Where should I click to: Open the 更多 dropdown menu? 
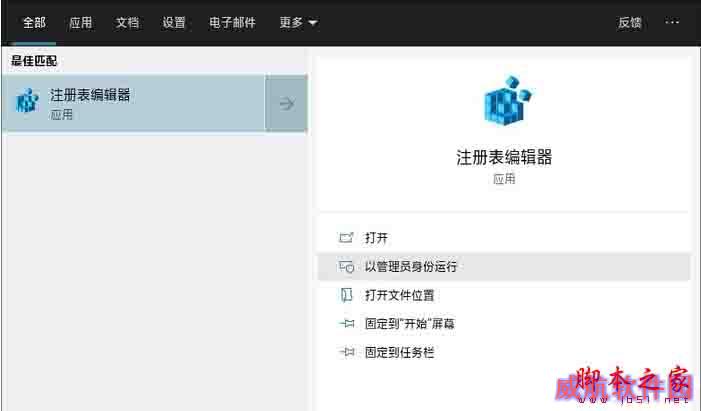(298, 22)
